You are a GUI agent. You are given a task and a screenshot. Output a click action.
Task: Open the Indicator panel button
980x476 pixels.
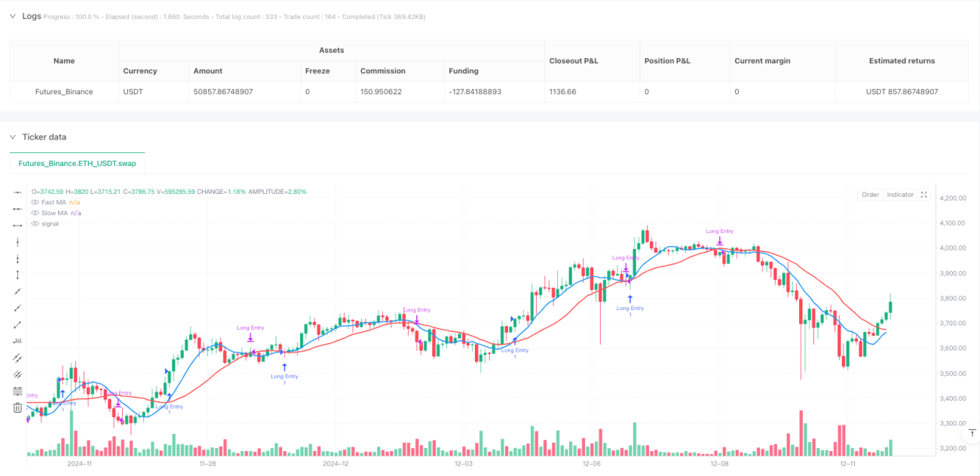pos(900,195)
